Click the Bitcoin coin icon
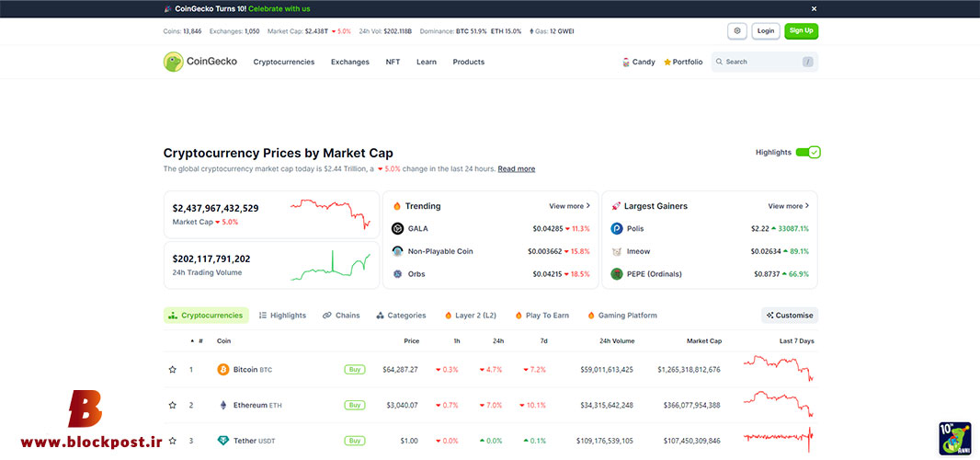This screenshot has width=980, height=460. (223, 370)
